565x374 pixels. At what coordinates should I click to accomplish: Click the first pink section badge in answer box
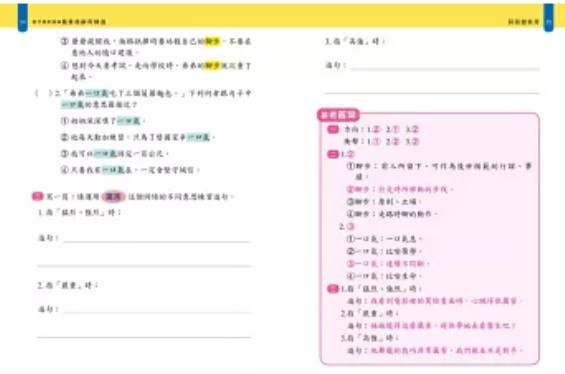[333, 129]
